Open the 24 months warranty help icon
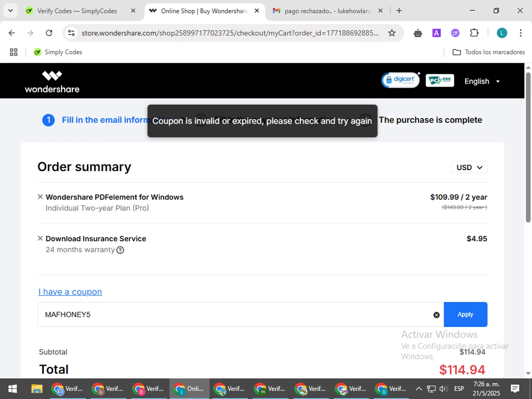Image resolution: width=532 pixels, height=399 pixels. (120, 250)
